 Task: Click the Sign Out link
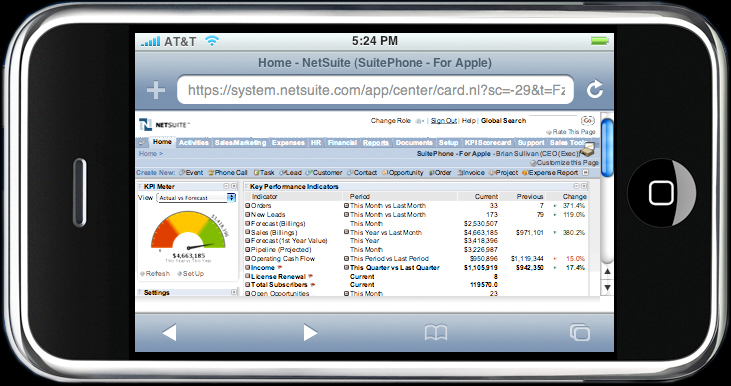click(x=443, y=121)
